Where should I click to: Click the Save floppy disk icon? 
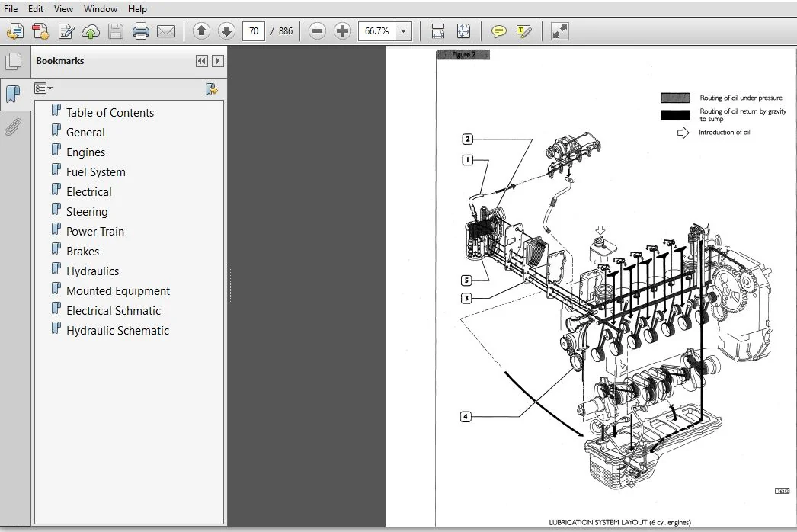115,31
